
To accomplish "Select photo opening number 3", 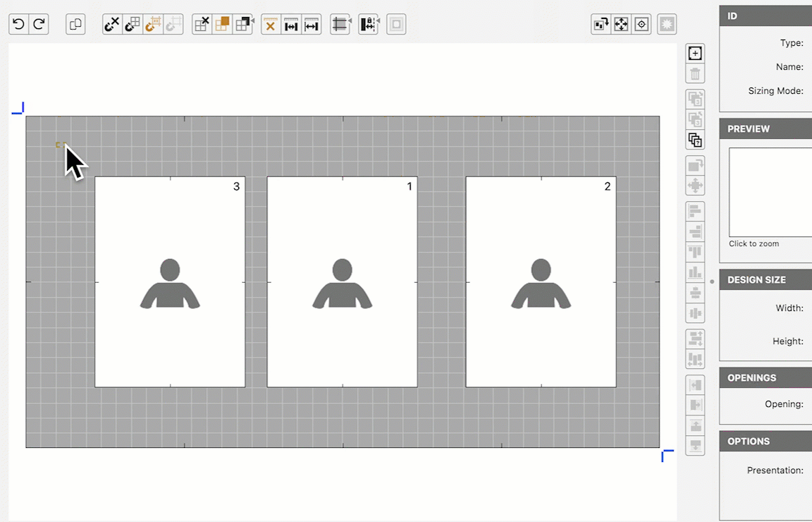I will pos(170,282).
